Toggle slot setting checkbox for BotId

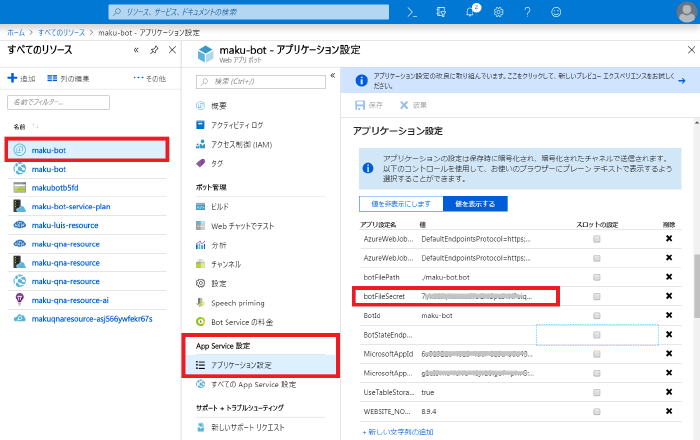[x=597, y=315]
